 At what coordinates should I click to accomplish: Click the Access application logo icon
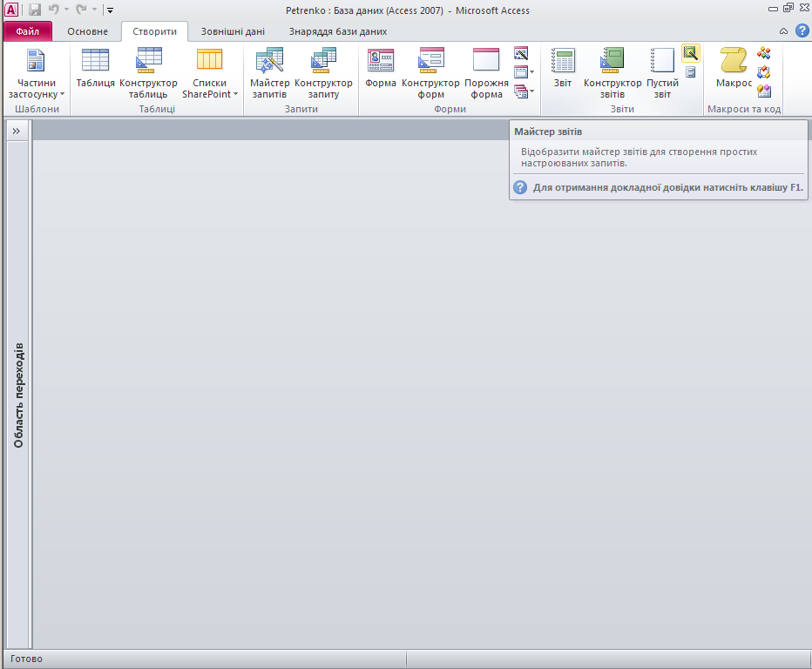click(10, 10)
